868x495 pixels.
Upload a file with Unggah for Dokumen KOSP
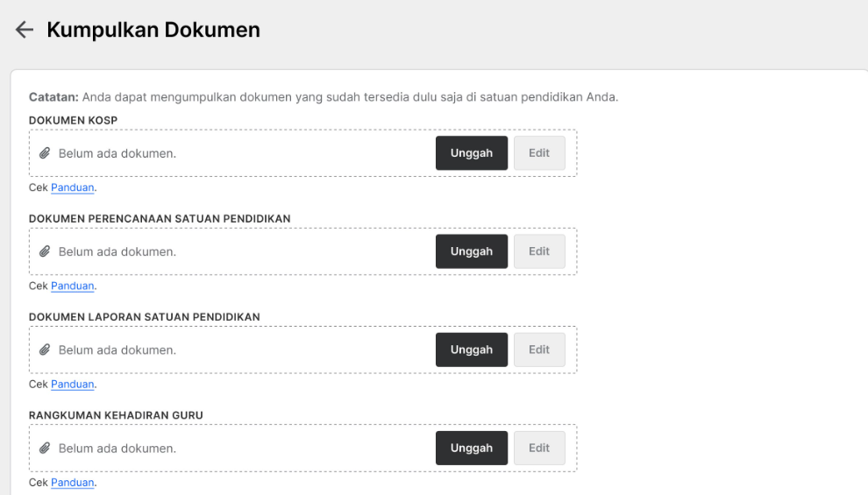(471, 153)
